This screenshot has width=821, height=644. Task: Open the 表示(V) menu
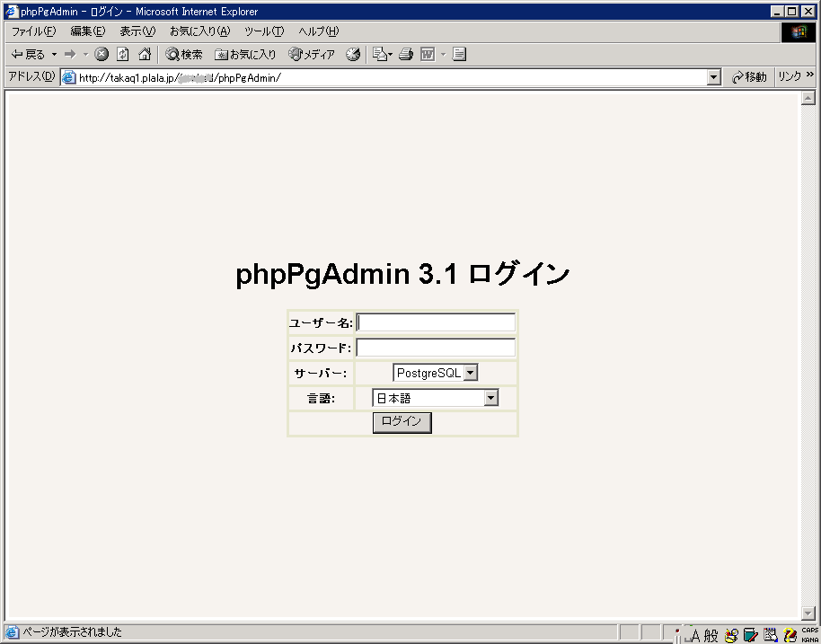(137, 31)
